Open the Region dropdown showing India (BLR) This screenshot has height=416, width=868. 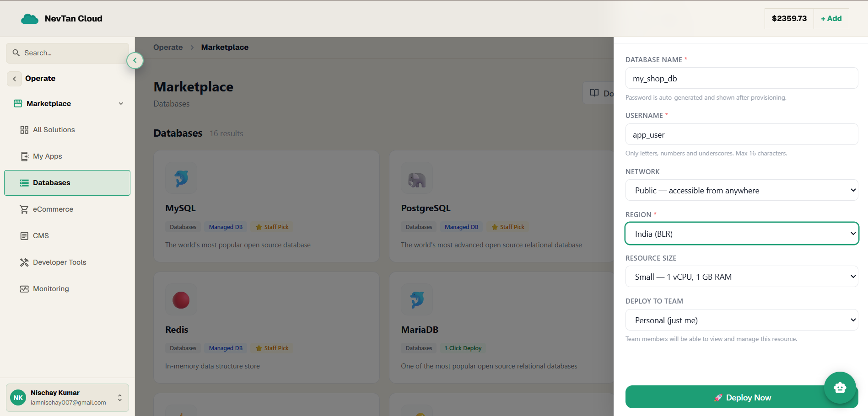[x=742, y=234]
